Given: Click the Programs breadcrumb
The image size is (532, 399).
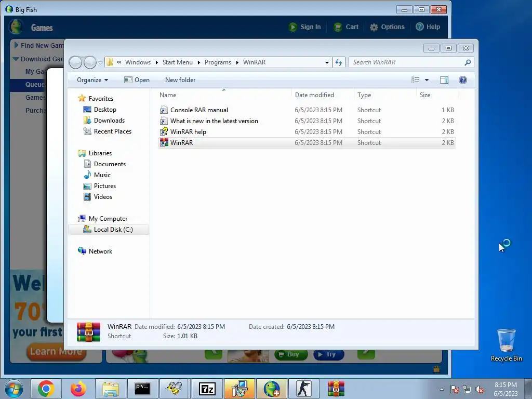Looking at the screenshot, I should click(218, 62).
